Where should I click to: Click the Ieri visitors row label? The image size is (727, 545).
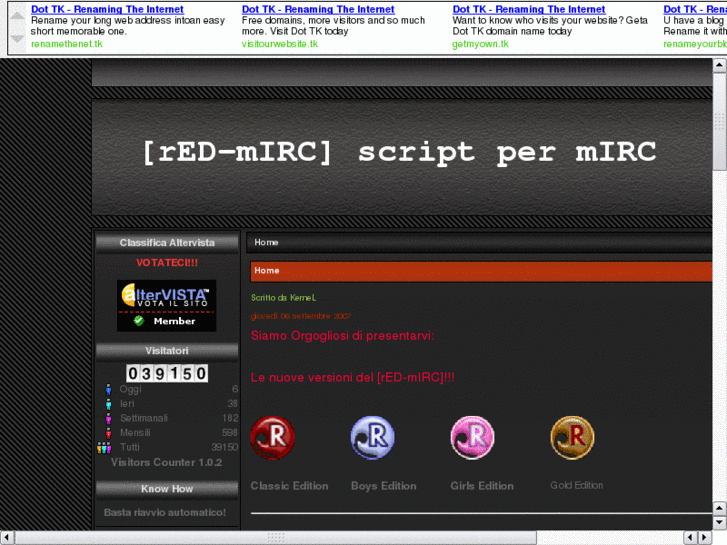[x=127, y=404]
